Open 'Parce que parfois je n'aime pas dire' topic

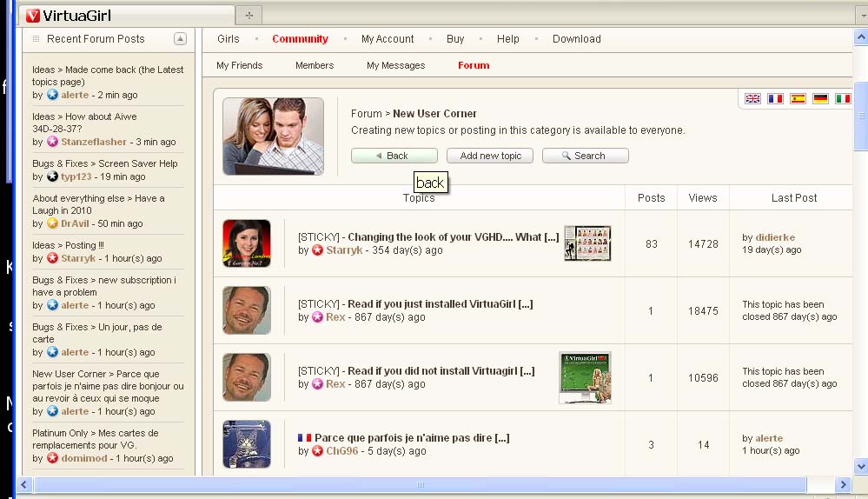412,438
